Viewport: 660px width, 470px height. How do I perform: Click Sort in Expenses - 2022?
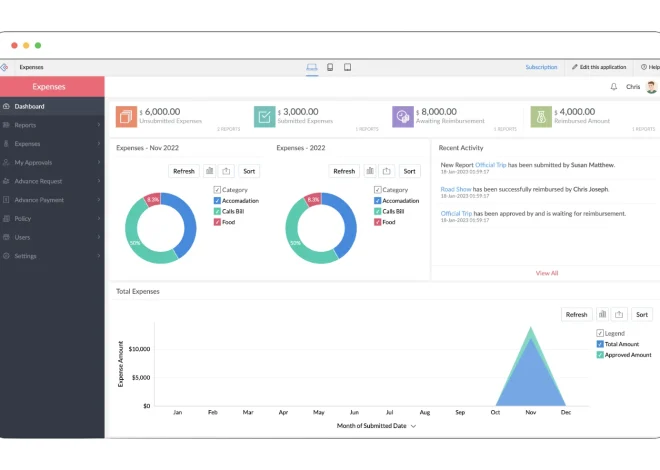point(409,171)
